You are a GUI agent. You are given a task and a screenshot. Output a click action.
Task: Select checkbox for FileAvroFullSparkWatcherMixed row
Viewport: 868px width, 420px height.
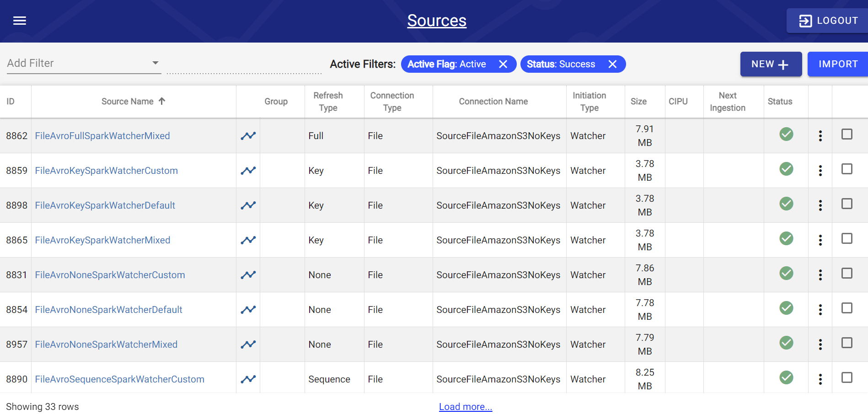(x=847, y=134)
